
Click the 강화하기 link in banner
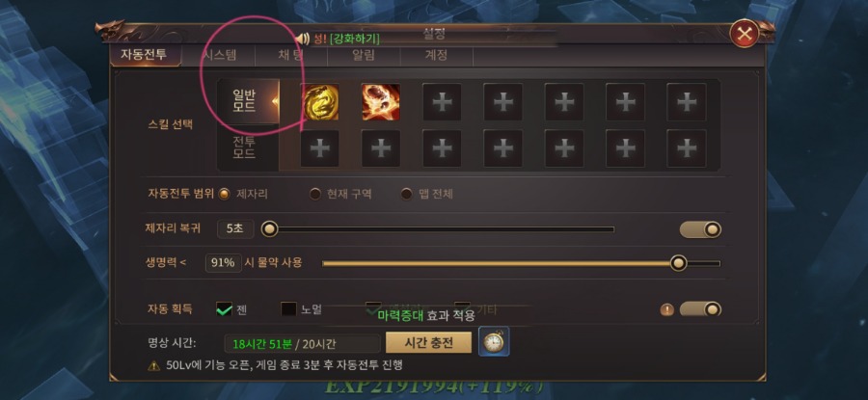[x=354, y=39]
